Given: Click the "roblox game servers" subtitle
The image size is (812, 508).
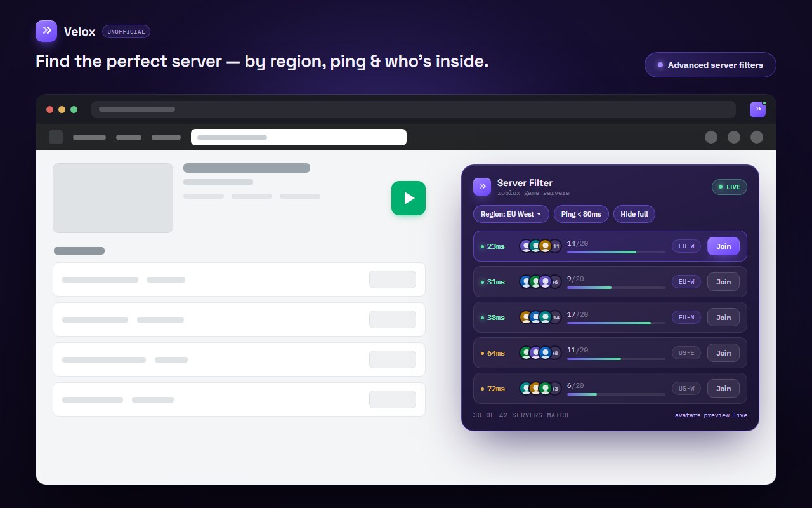Looking at the screenshot, I should coord(534,193).
